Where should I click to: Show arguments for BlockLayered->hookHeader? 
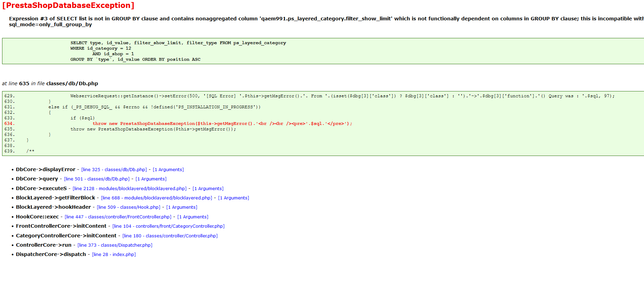182,207
